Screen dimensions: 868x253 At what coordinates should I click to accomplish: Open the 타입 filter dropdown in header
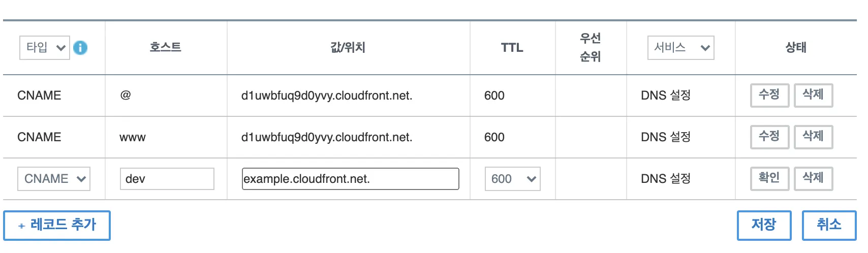click(x=45, y=48)
